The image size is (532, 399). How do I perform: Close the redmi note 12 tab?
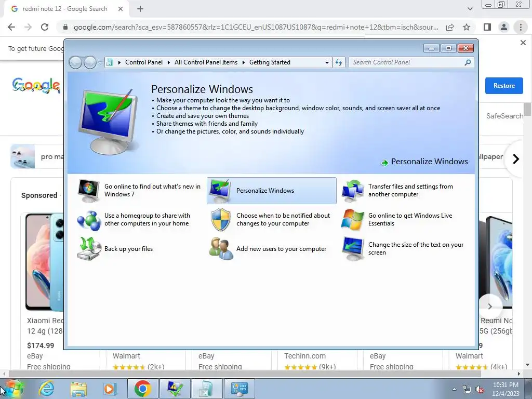pyautogui.click(x=121, y=9)
